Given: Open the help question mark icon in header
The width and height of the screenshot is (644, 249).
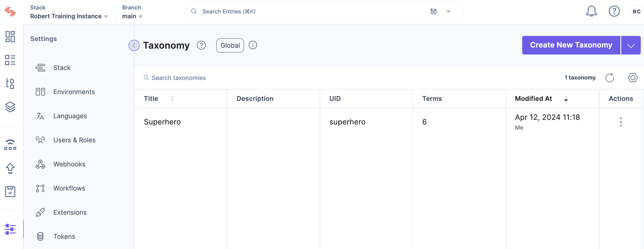Looking at the screenshot, I should (614, 11).
